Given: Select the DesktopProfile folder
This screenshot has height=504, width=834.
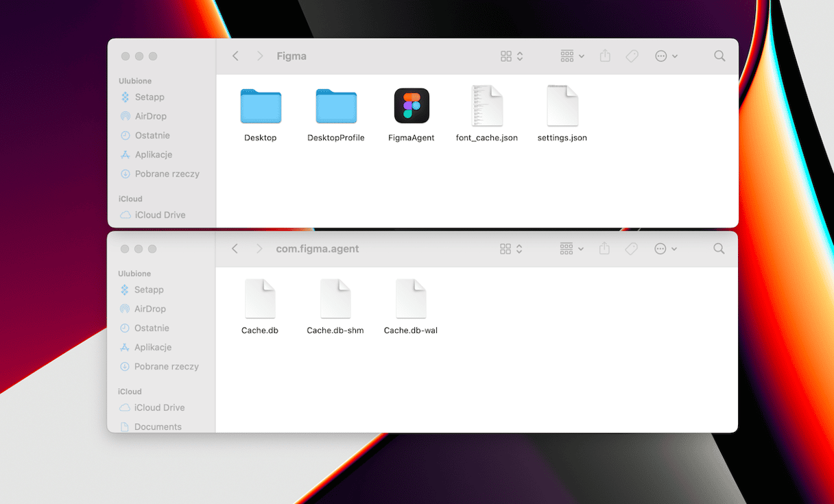Looking at the screenshot, I should (336, 107).
